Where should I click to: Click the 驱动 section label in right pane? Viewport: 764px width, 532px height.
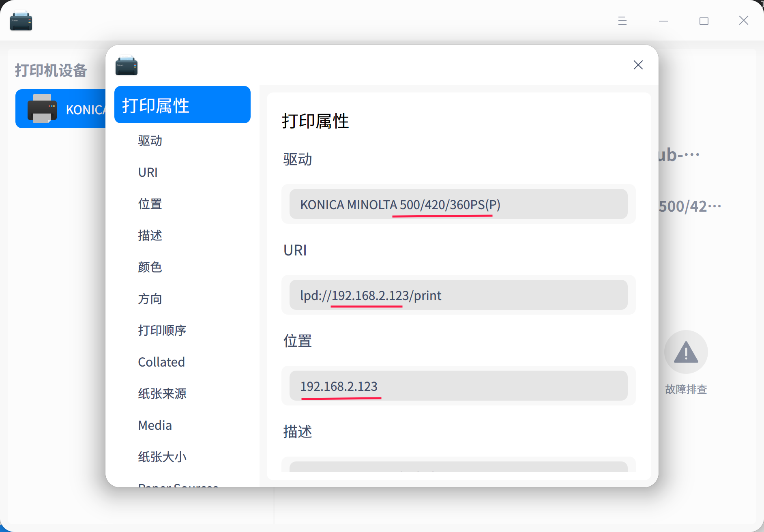[x=298, y=159]
